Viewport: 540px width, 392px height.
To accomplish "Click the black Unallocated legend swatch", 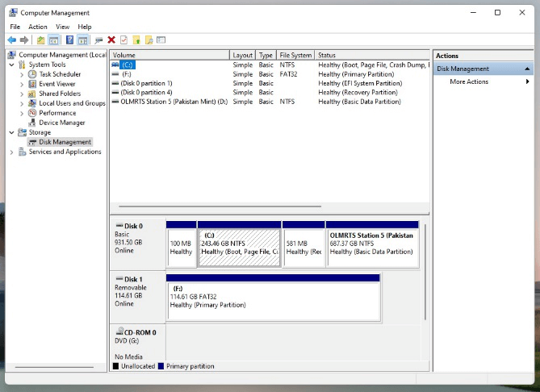I will [115, 366].
